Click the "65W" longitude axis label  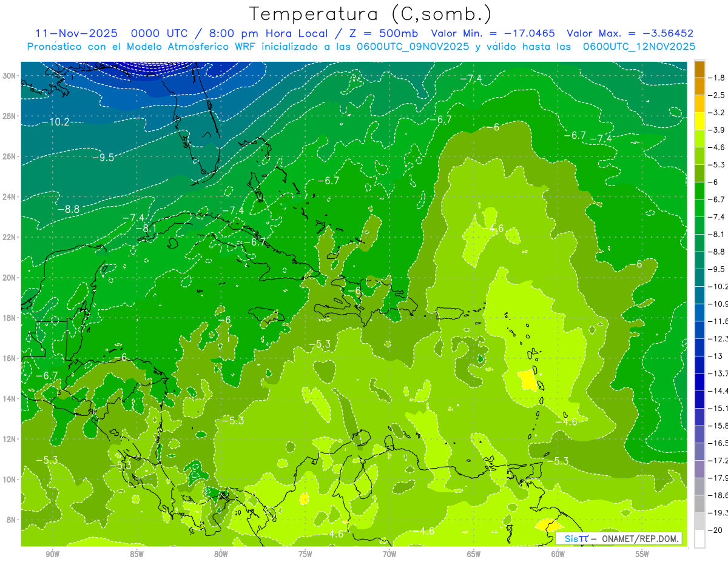(x=474, y=554)
